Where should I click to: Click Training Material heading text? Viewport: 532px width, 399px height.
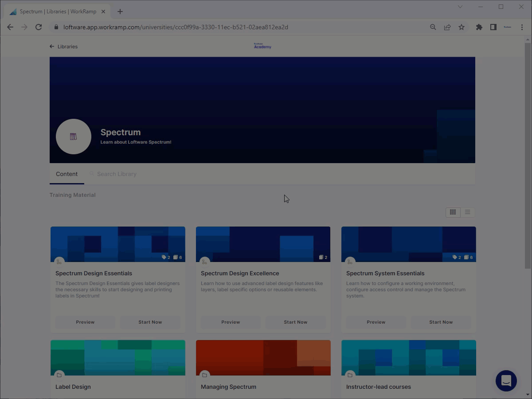pos(73,195)
